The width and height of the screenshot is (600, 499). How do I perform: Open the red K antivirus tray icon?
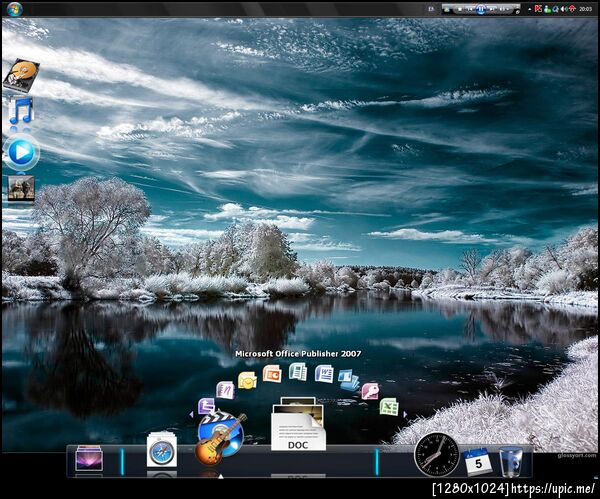(538, 9)
